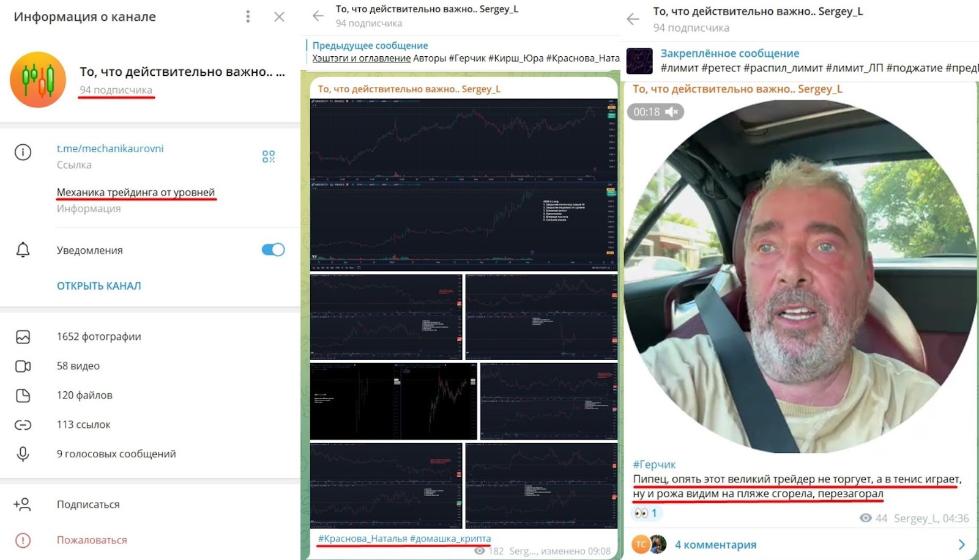The width and height of the screenshot is (979, 560).
Task: Open the Хэштэги и оглавление link
Action: (x=361, y=58)
